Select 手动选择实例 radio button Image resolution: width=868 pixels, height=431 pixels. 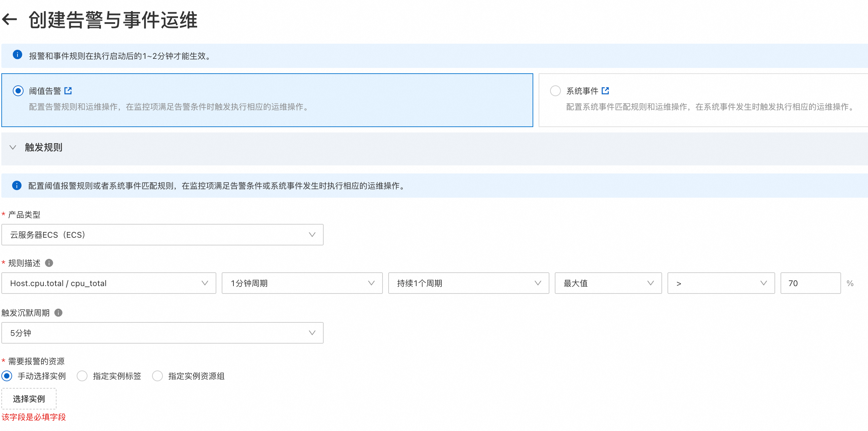tap(7, 376)
